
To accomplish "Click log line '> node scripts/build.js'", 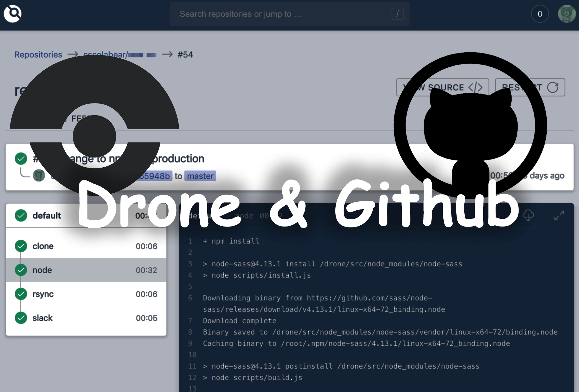I will pyautogui.click(x=252, y=378).
